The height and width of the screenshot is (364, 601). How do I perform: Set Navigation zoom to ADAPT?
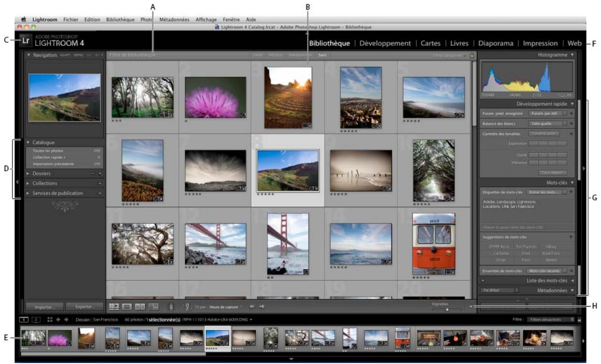tap(65, 56)
